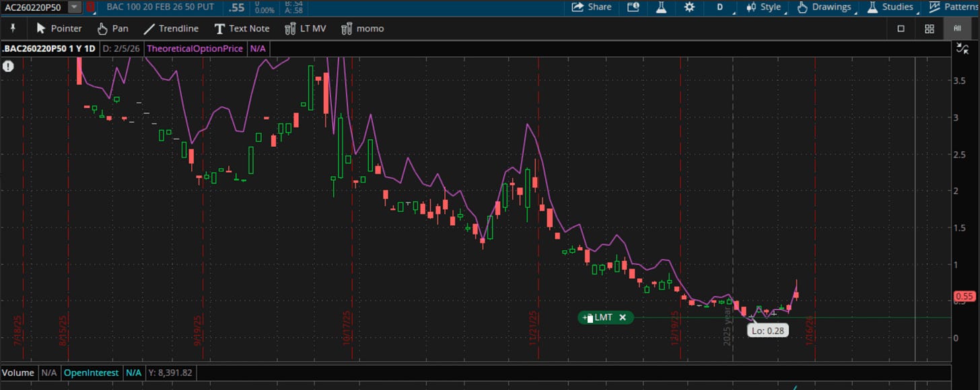Screen dimensions: 980x390
Task: Open the Patterns menu
Action: coord(954,7)
